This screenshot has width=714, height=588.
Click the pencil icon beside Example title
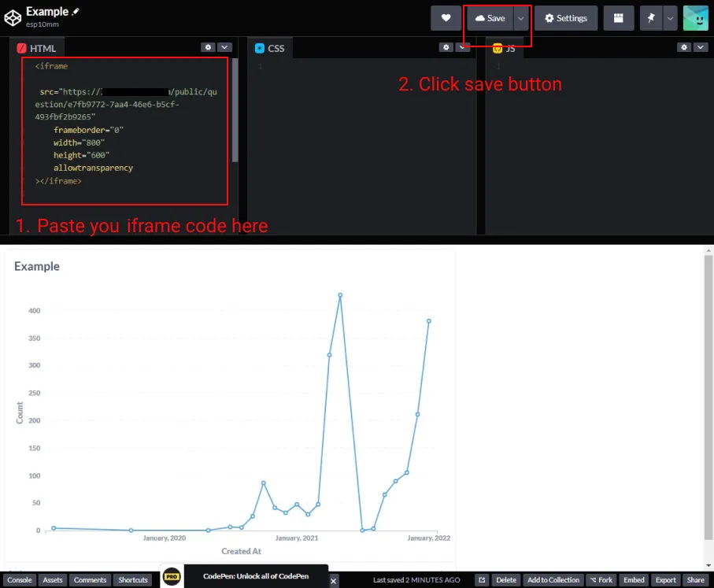coord(77,11)
